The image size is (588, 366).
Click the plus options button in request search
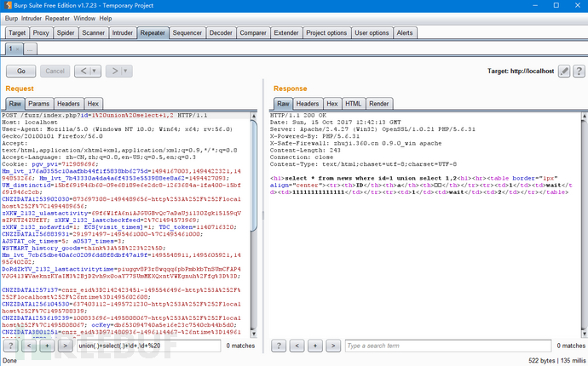point(47,346)
